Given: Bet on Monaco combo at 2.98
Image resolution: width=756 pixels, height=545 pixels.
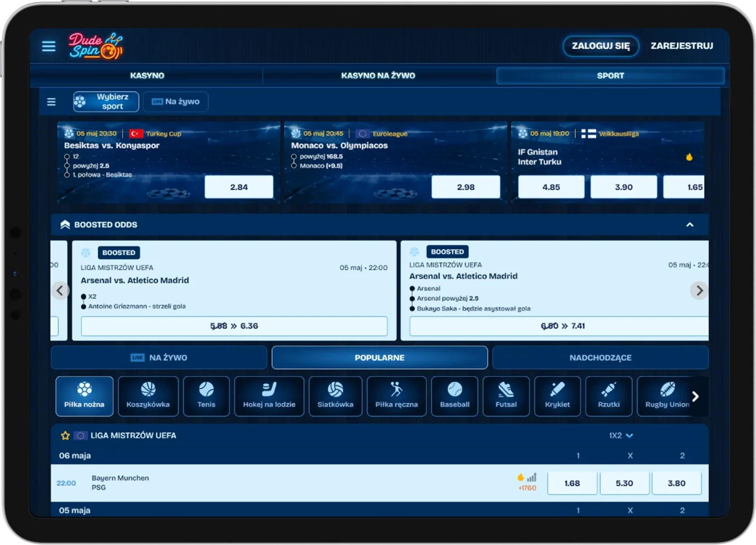Looking at the screenshot, I should pos(466,187).
